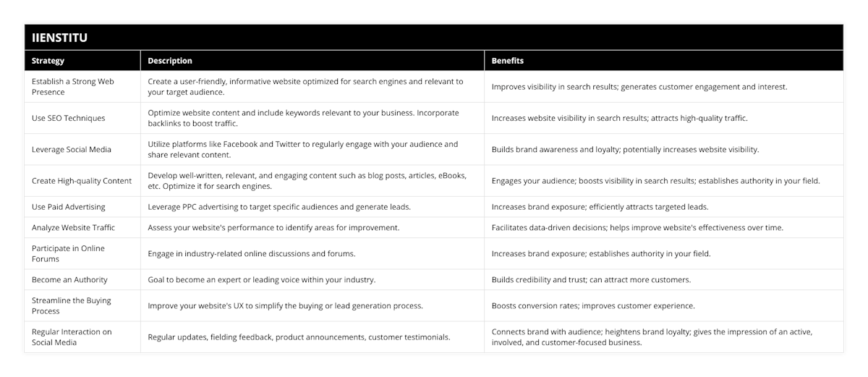The image size is (868, 377).
Task: Select the Strategy column header
Action: click(48, 61)
